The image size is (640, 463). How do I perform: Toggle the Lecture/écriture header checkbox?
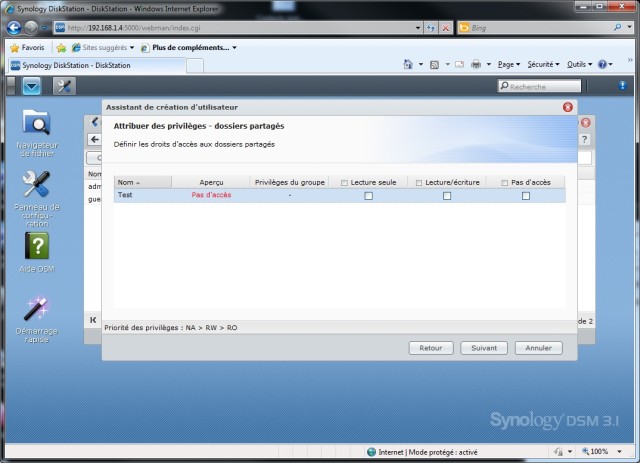pos(419,183)
